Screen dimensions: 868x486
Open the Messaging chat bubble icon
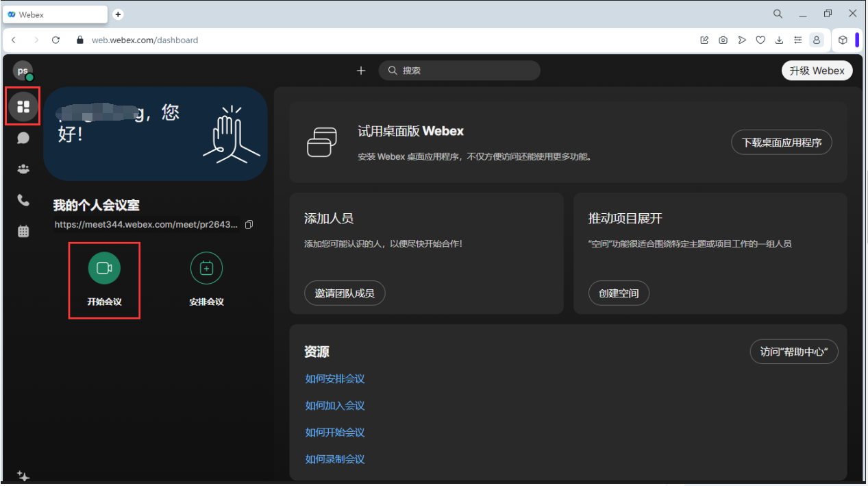click(x=23, y=138)
